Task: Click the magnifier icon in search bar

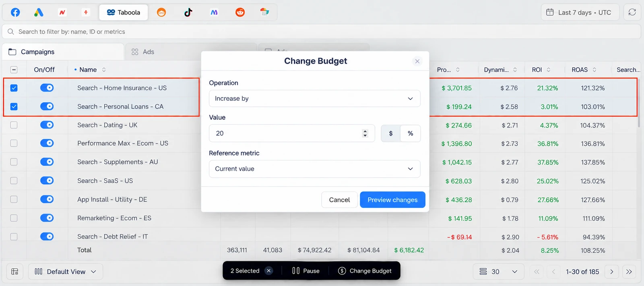Action: (x=11, y=31)
